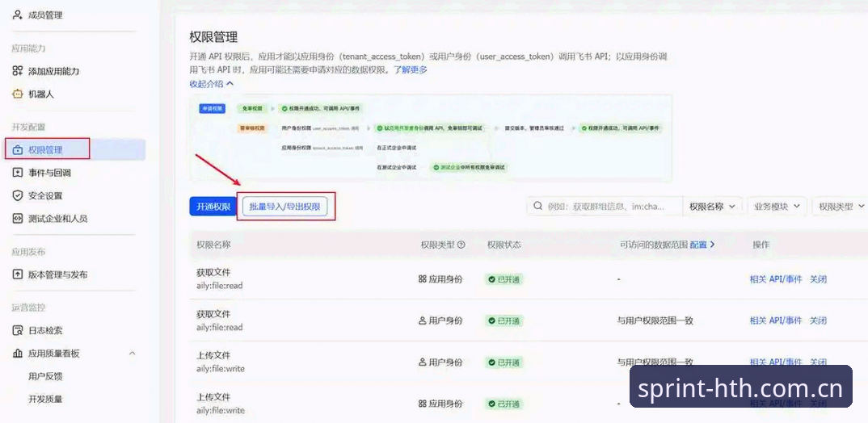Click the 版本管理与发布 upload icon
This screenshot has height=423, width=868.
[x=18, y=274]
